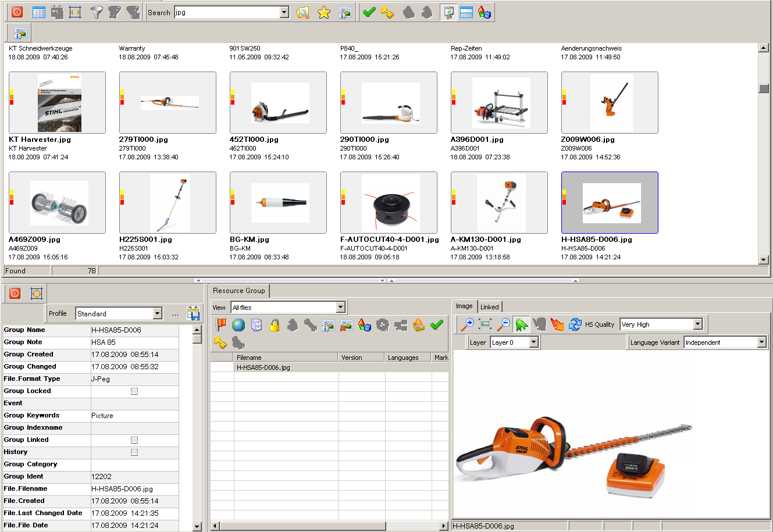Toggle the History checkbox
Screen dimensions: 773x532
[x=134, y=452]
